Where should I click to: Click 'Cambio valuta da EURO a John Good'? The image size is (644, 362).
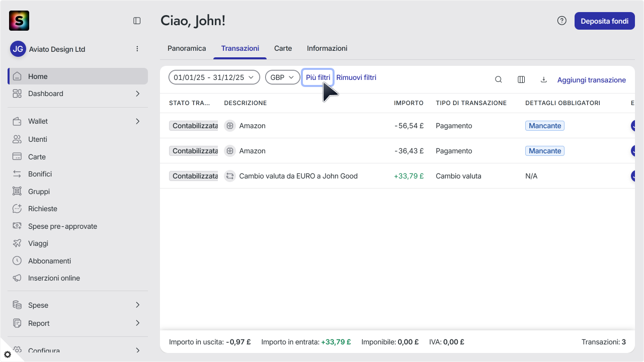[298, 176]
